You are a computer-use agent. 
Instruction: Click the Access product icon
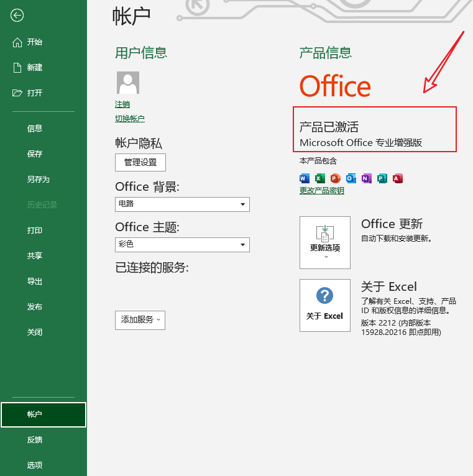click(x=398, y=179)
